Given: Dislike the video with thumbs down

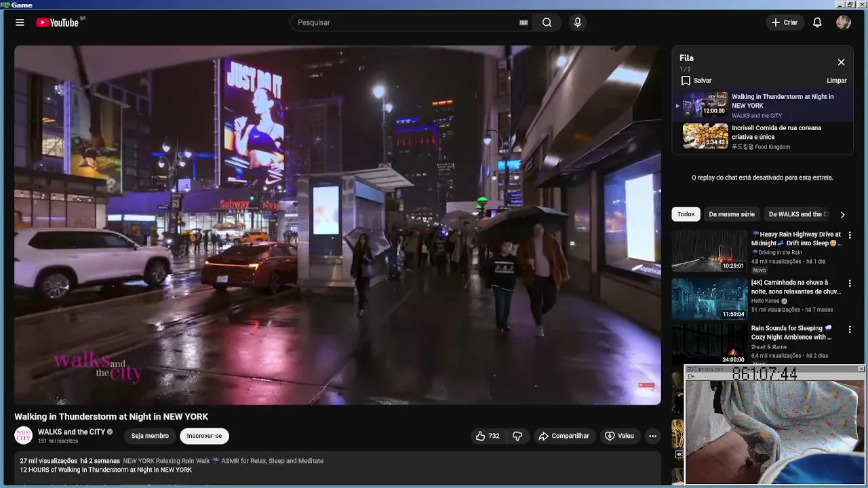Looking at the screenshot, I should click(x=517, y=436).
